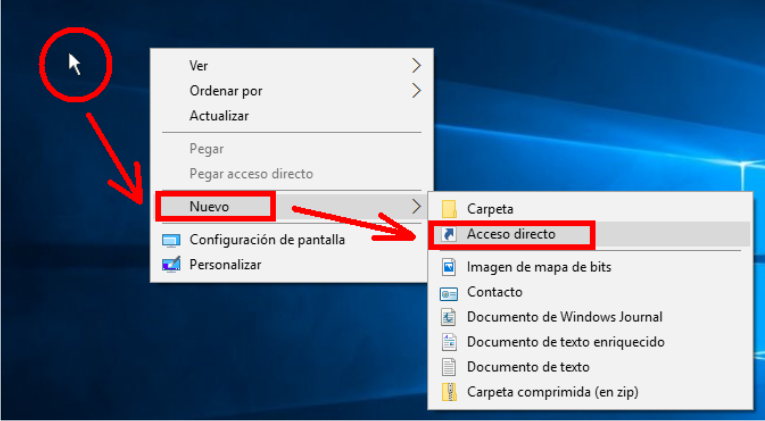This screenshot has width=765, height=421.
Task: Click the rich text document icon
Action: click(x=449, y=342)
